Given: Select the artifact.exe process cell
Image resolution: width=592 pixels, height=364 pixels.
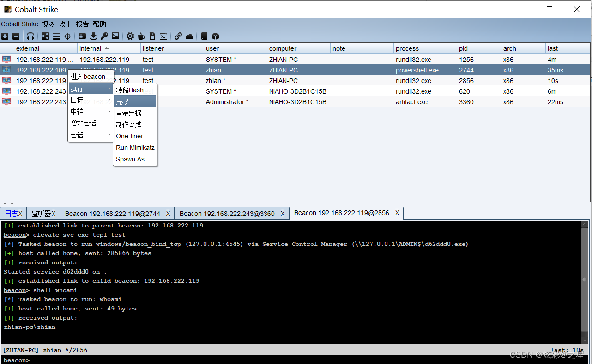Looking at the screenshot, I should pyautogui.click(x=425, y=102).
